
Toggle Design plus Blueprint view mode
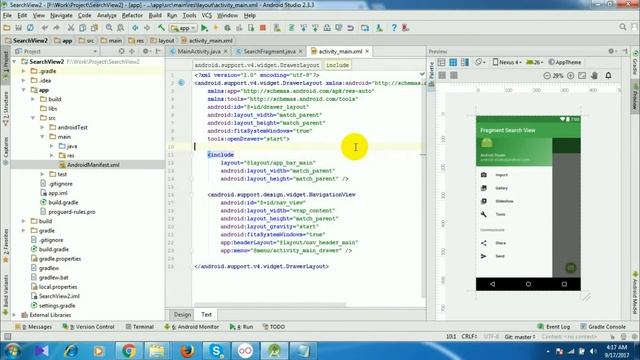pyautogui.click(x=465, y=62)
